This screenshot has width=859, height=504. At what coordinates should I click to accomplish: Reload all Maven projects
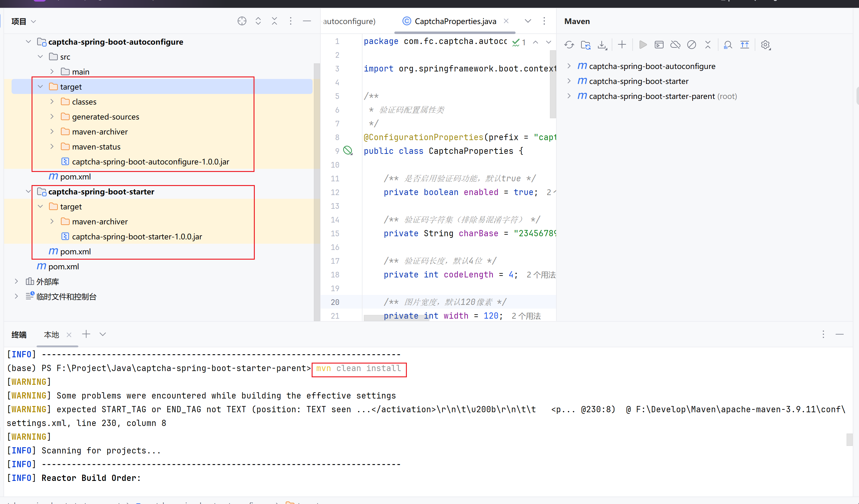569,45
